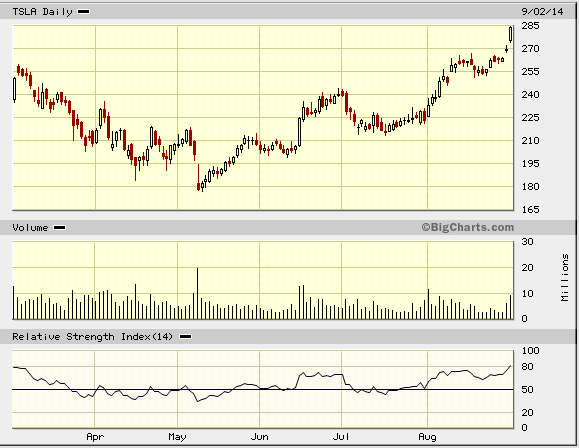Image resolution: width=579 pixels, height=448 pixels.
Task: Click the 195 price axis label
Action: (530, 163)
